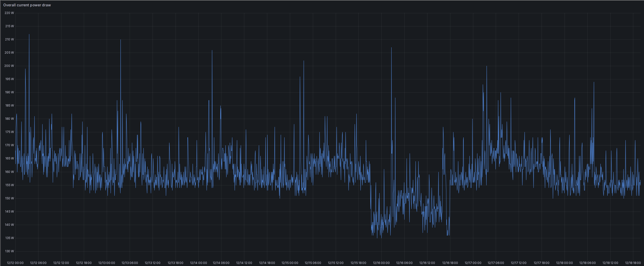Click the 200 W peak near 12/17 00:00
Image resolution: width=644 pixels, height=266 pixels.
(486, 66)
